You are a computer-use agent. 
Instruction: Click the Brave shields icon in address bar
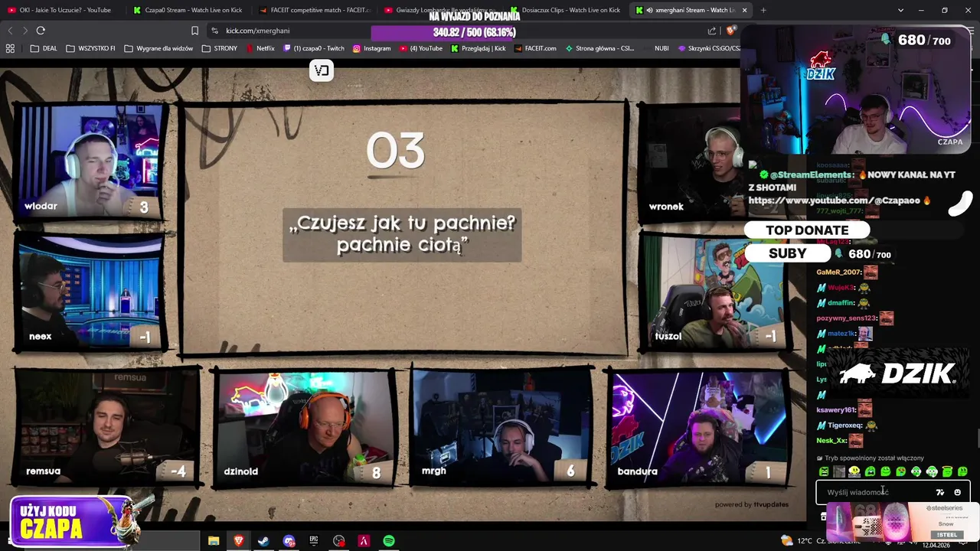(x=731, y=31)
